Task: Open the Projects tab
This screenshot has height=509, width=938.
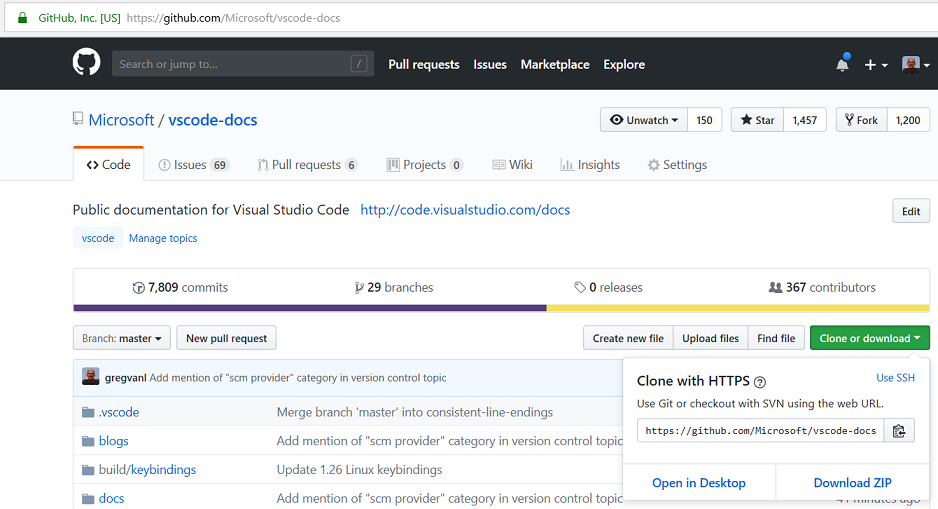Action: coord(425,164)
